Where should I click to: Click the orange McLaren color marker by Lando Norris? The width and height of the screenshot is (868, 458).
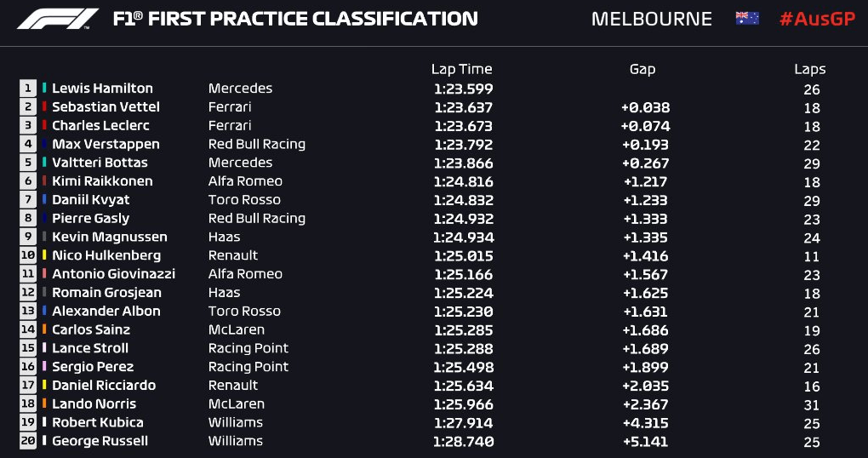point(44,404)
